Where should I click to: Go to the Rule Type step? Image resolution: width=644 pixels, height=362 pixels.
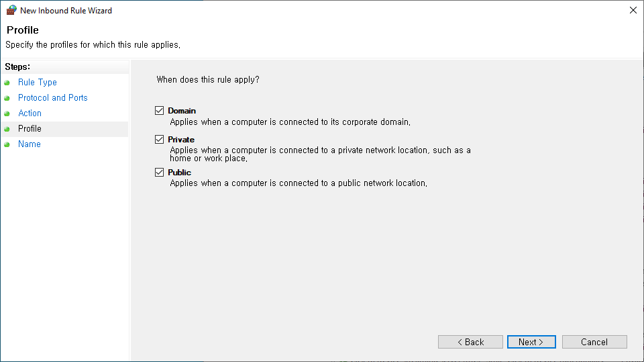[38, 83]
